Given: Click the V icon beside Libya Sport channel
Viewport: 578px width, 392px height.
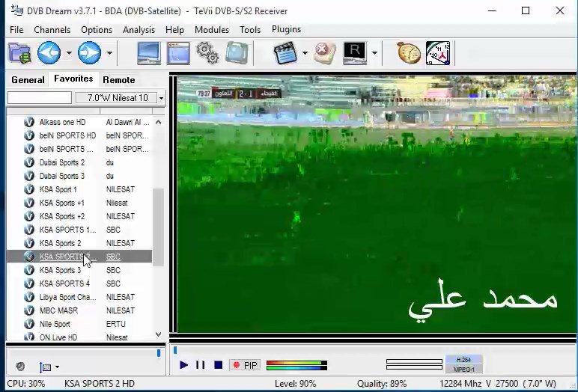Looking at the screenshot, I should 29,297.
